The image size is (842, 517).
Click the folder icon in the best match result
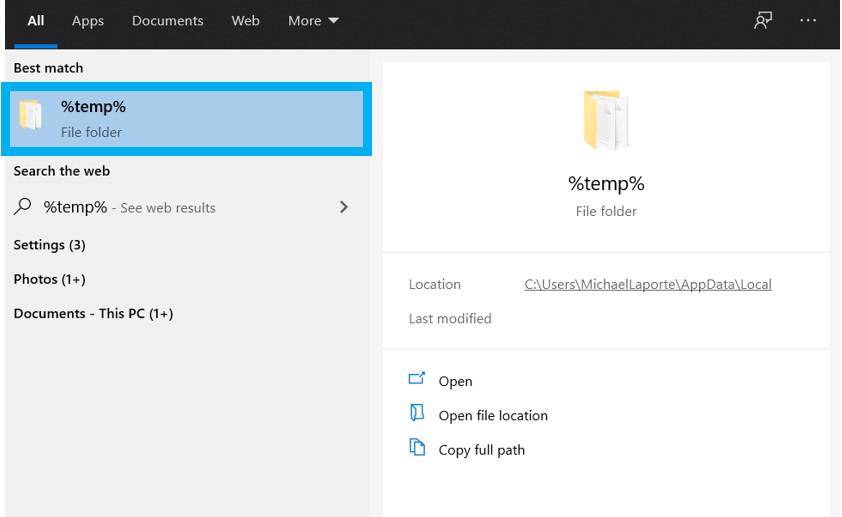pyautogui.click(x=31, y=117)
